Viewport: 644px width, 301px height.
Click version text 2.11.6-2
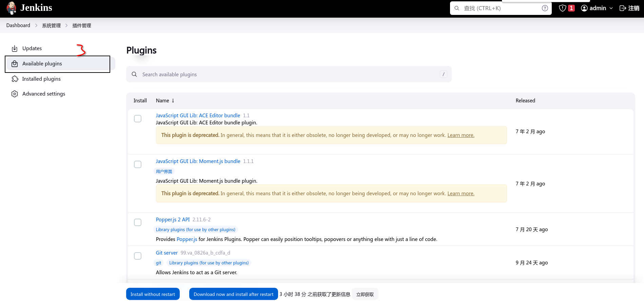tap(201, 220)
